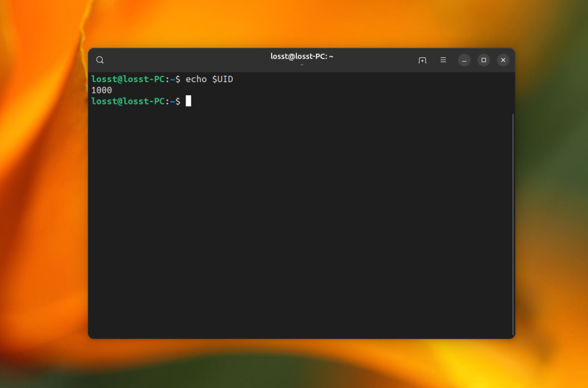Open terminal search with magnifier icon

[x=100, y=60]
